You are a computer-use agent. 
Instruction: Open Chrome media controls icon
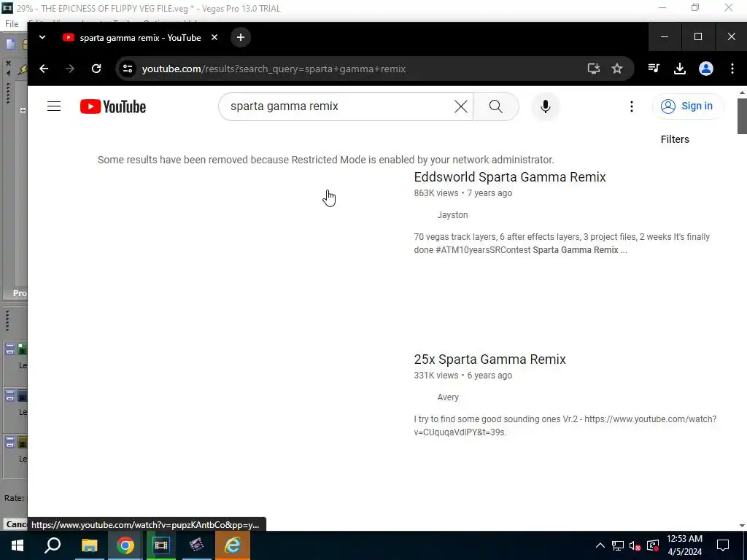(x=654, y=69)
